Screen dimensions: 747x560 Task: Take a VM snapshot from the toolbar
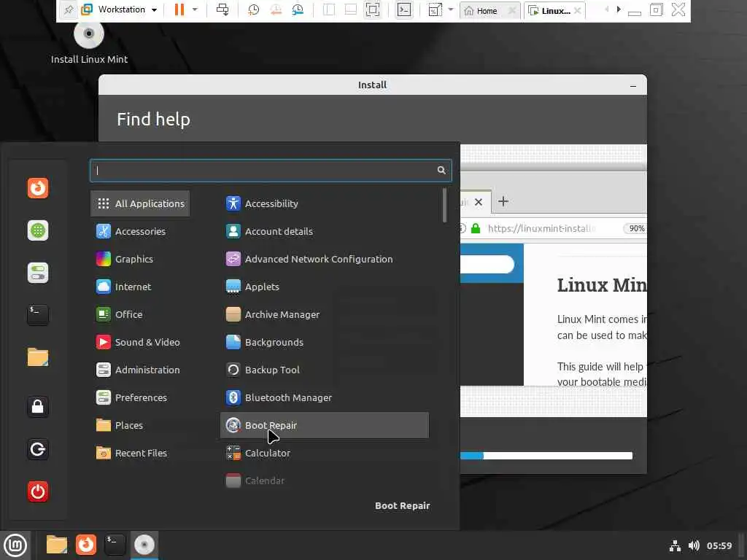point(253,9)
